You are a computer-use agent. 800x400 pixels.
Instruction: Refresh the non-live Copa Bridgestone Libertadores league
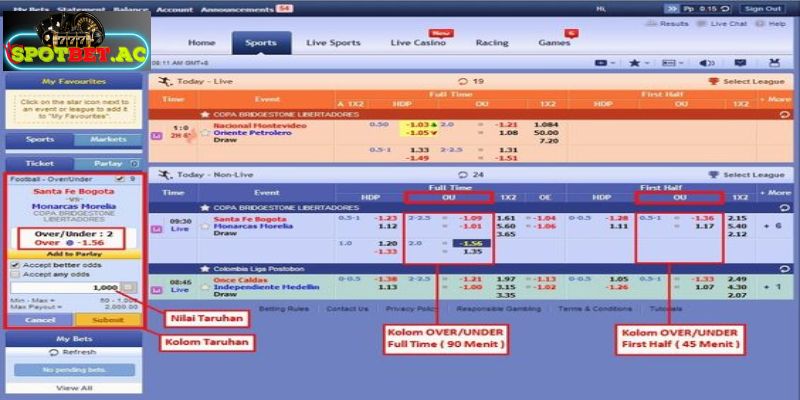pos(785,208)
